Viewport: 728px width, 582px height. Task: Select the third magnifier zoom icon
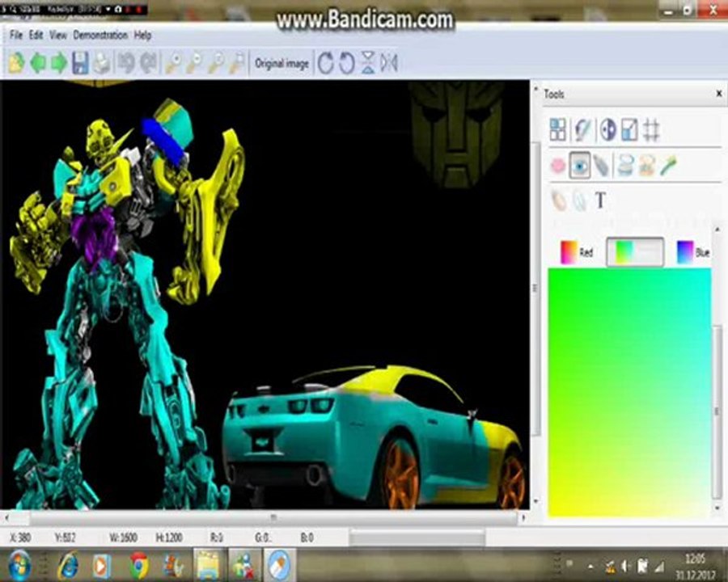click(x=216, y=63)
